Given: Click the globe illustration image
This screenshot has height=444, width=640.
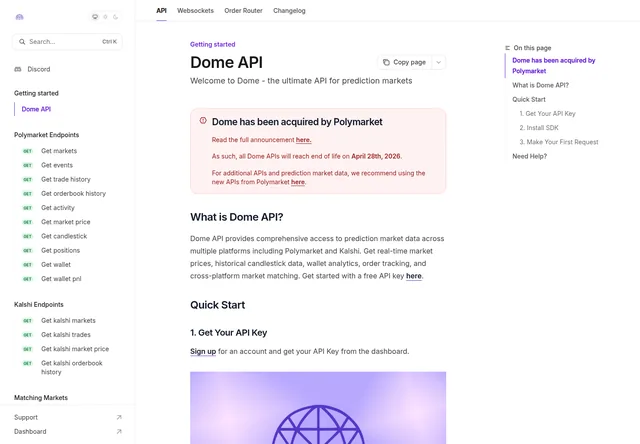Looking at the screenshot, I should pyautogui.click(x=318, y=408).
